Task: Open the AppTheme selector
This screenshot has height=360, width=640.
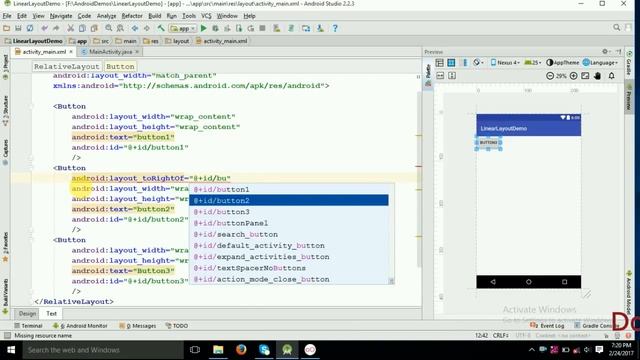Action: 562,62
